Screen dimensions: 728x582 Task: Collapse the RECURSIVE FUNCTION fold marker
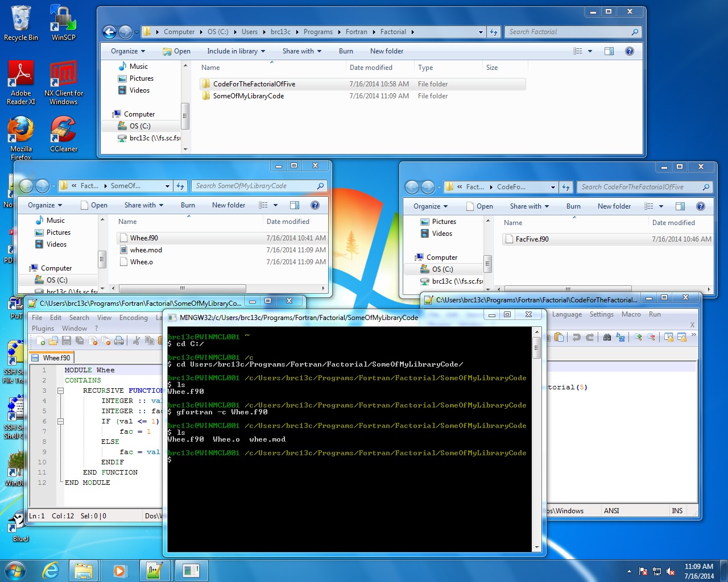(x=60, y=390)
